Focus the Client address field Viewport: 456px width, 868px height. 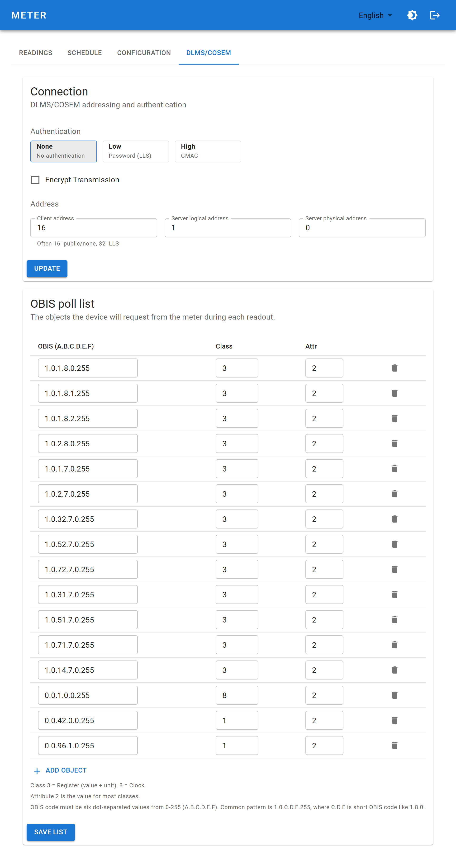[94, 228]
